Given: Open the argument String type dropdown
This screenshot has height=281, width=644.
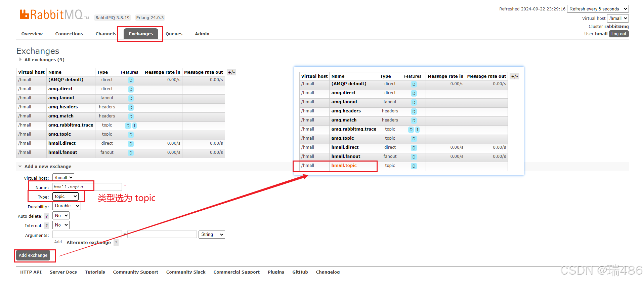Looking at the screenshot, I should tap(212, 235).
